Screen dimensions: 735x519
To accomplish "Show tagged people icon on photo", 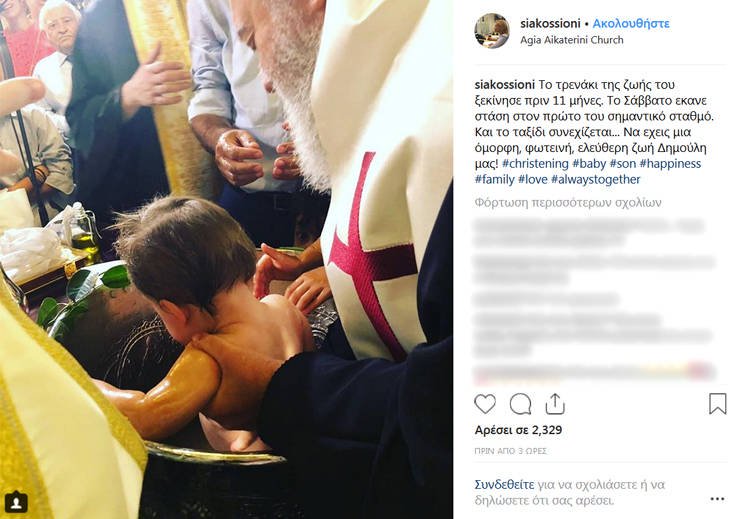I will [16, 502].
